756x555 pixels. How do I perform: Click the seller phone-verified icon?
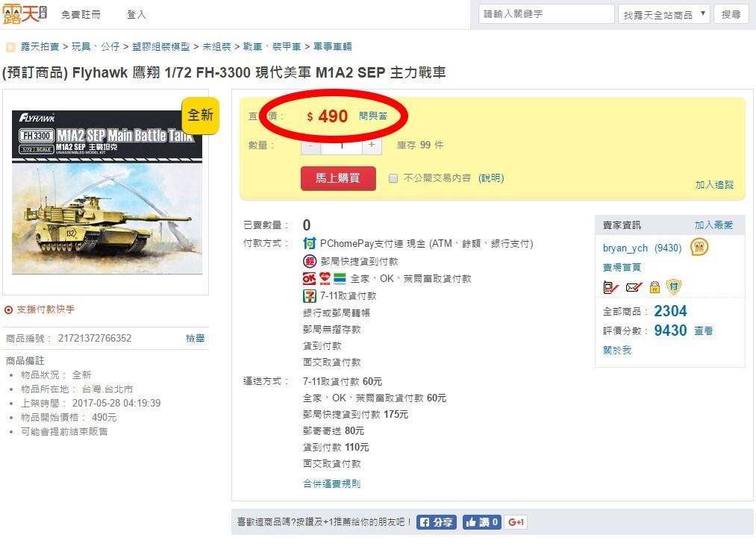tap(610, 288)
